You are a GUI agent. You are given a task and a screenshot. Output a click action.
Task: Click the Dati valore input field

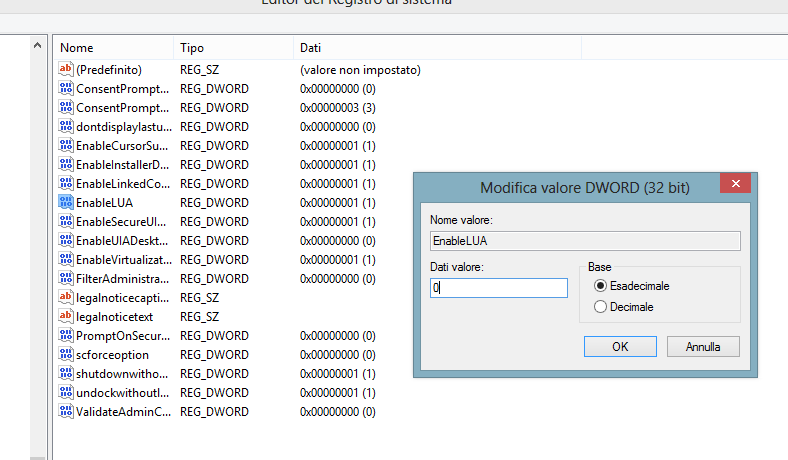pyautogui.click(x=498, y=288)
